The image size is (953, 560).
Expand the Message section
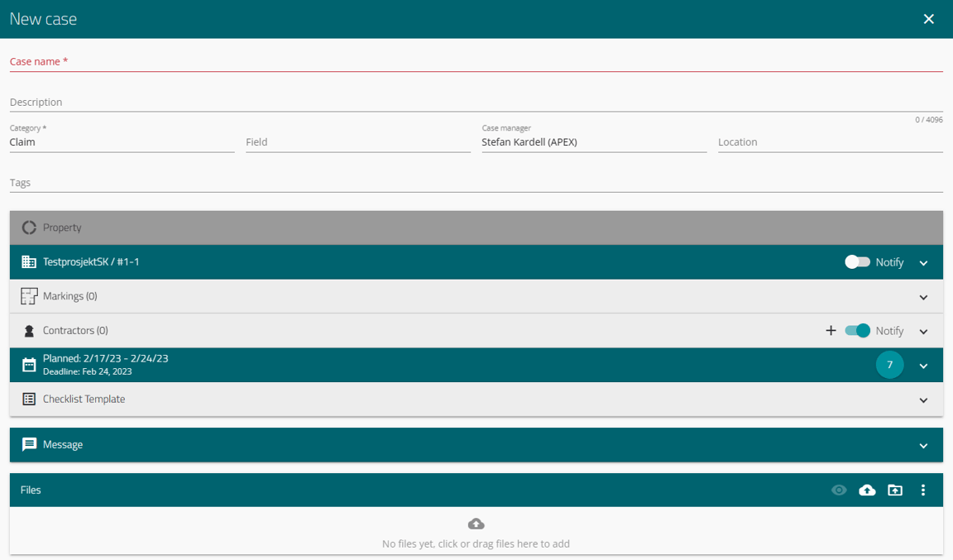click(x=924, y=445)
